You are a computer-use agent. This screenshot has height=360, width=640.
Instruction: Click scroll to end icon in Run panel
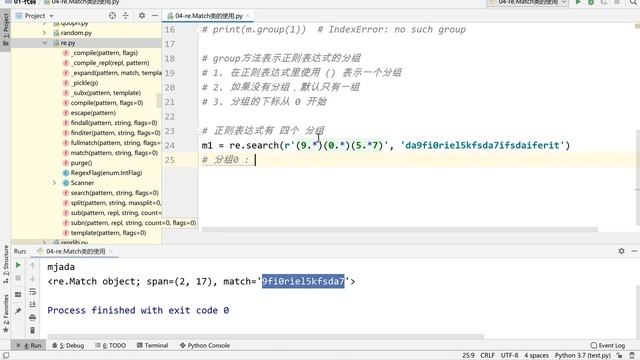(x=33, y=304)
